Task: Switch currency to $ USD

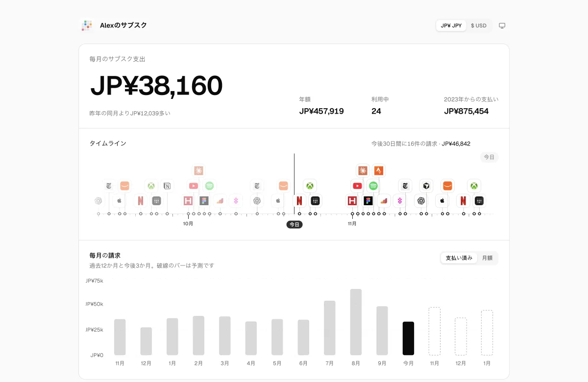Action: [x=479, y=25]
